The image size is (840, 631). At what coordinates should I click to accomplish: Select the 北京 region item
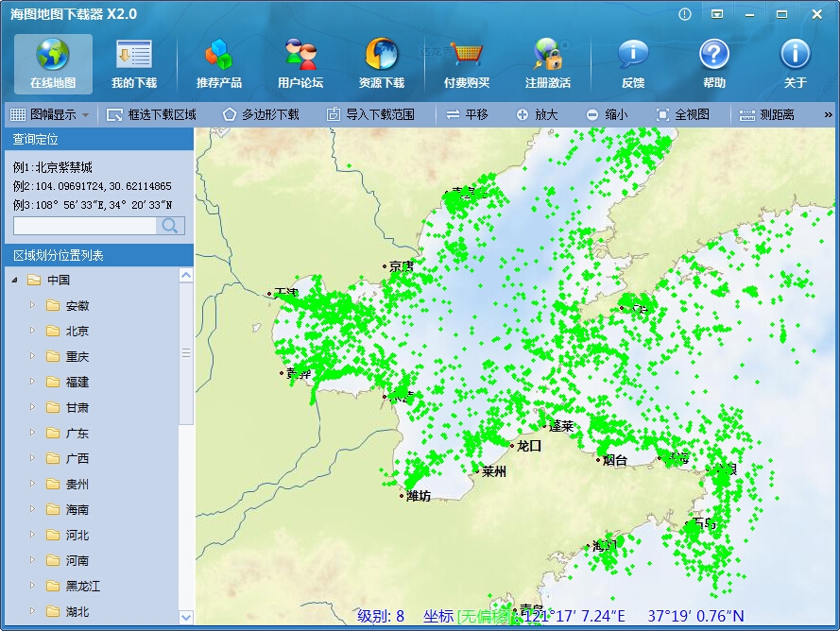pos(77,331)
